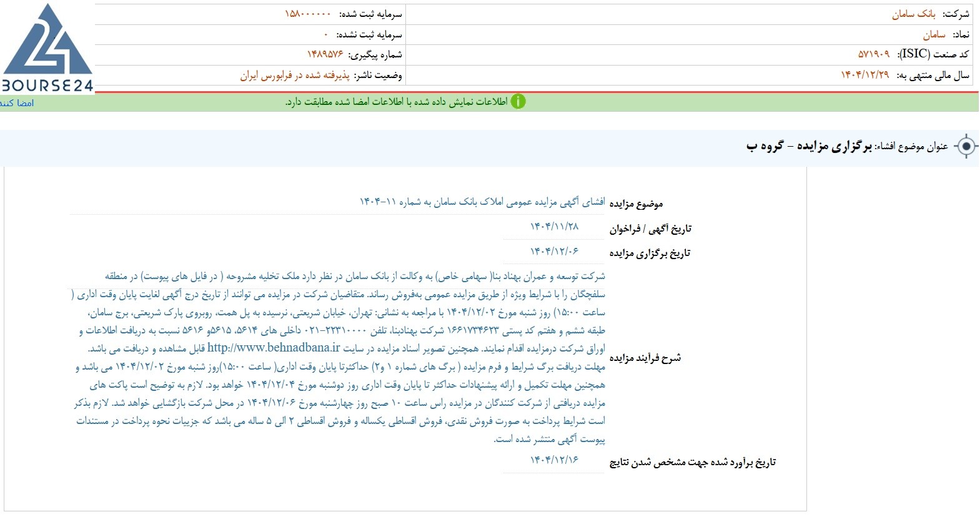Click the ISIC code value ۵۷۱۹۰۹

[874, 54]
